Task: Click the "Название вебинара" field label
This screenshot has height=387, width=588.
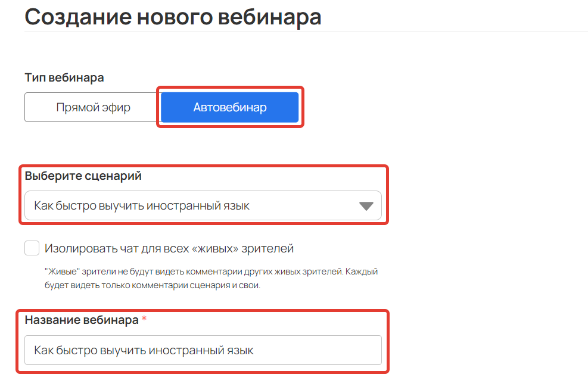Action: tap(82, 320)
